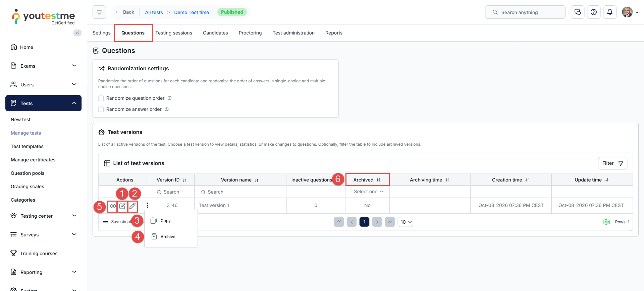This screenshot has height=291, width=644.
Task: Sort by Archived column arrows
Action: [x=378, y=180]
